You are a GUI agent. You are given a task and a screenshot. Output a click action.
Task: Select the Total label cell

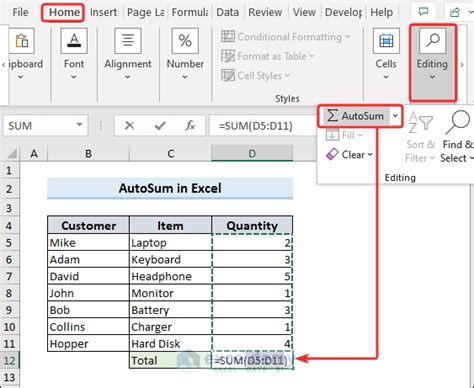tap(170, 360)
